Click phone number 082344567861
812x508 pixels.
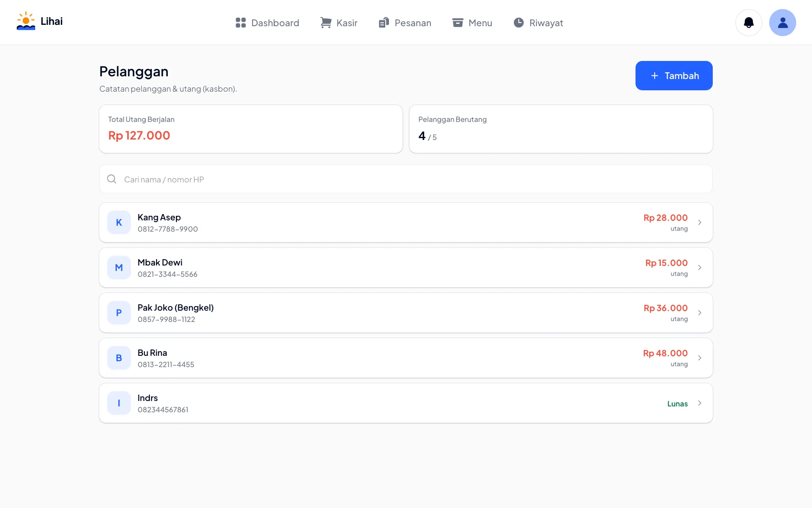click(163, 410)
